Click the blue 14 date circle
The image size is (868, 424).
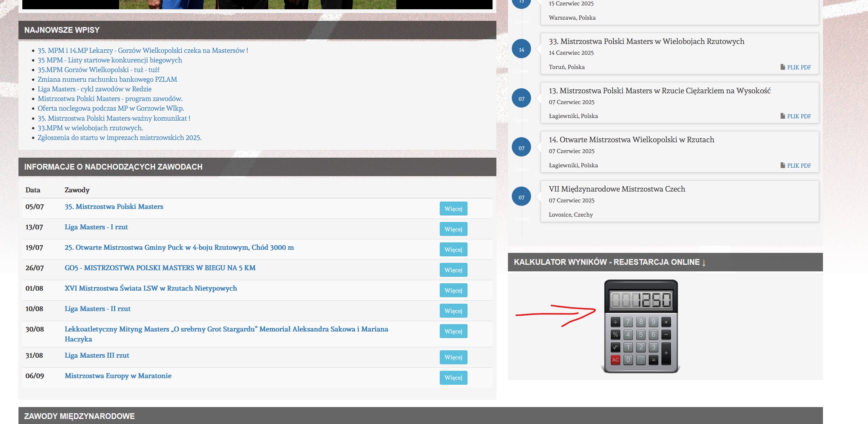click(521, 49)
